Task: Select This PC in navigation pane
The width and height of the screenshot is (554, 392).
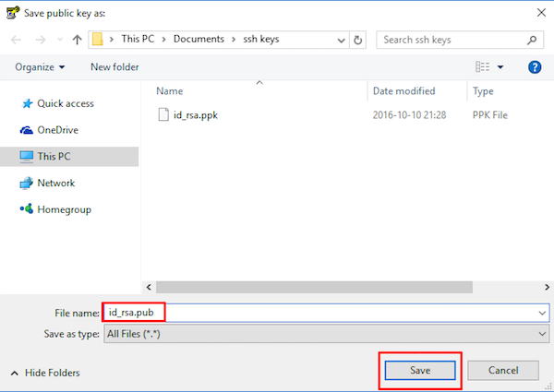Action: pos(69,156)
